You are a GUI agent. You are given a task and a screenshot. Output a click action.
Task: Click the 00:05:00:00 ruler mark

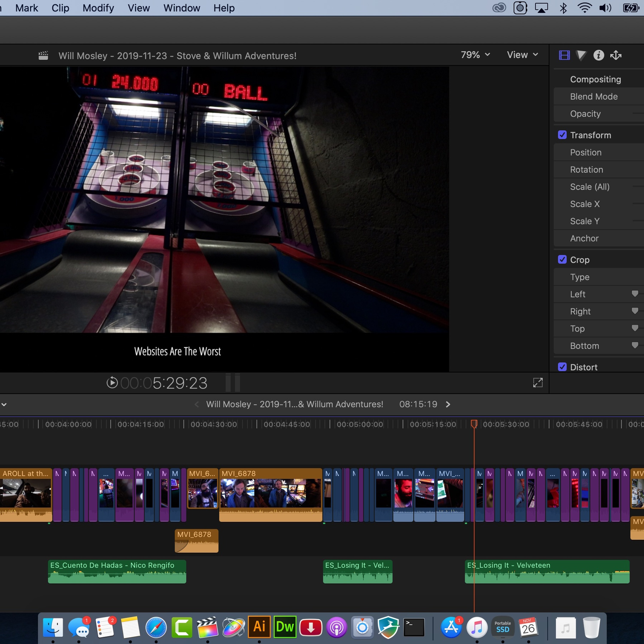[360, 424]
